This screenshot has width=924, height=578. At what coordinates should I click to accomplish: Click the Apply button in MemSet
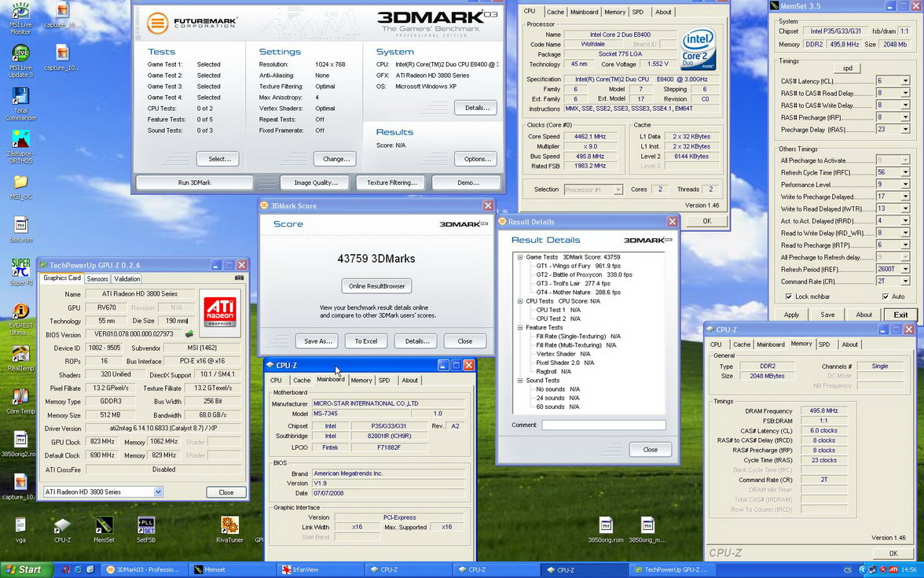point(791,315)
